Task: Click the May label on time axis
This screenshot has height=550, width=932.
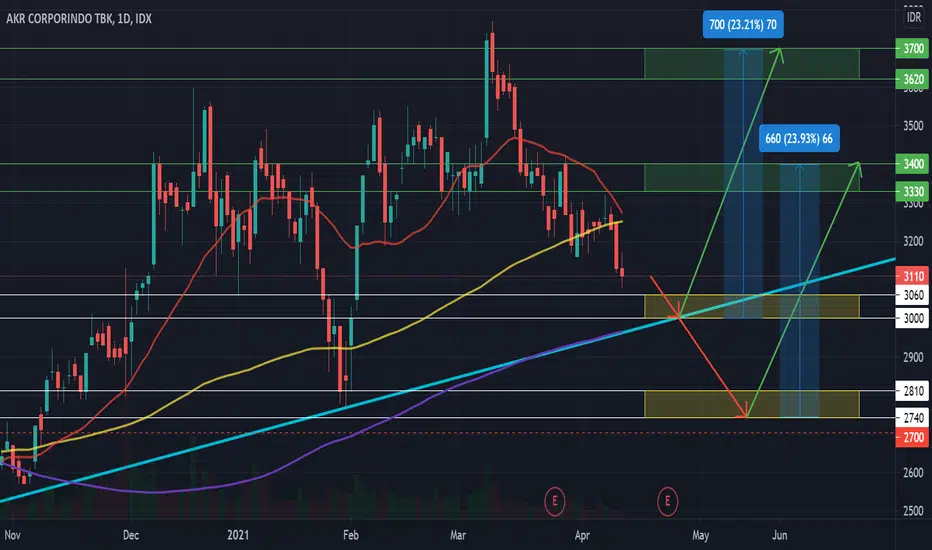Action: click(x=700, y=535)
